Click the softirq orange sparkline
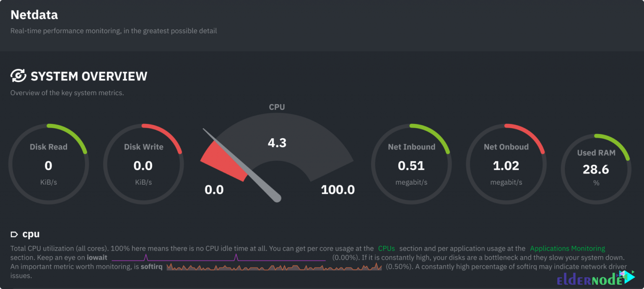Viewport: 644px width, 289px height. click(x=274, y=266)
